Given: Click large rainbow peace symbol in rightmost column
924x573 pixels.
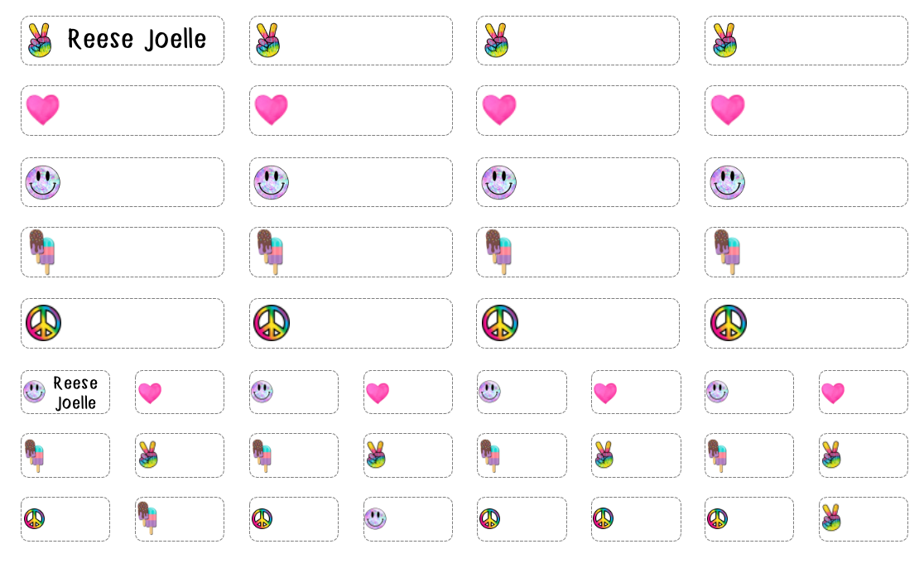Looking at the screenshot, I should pos(729,323).
